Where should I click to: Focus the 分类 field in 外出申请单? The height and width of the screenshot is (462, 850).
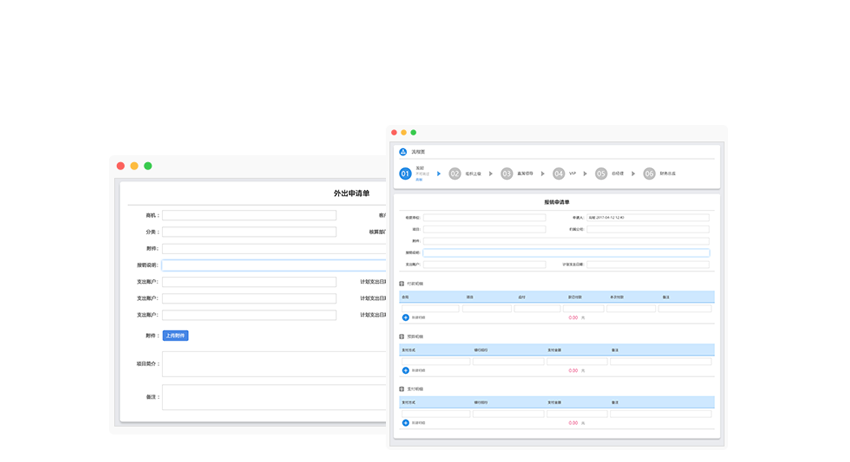point(249,232)
